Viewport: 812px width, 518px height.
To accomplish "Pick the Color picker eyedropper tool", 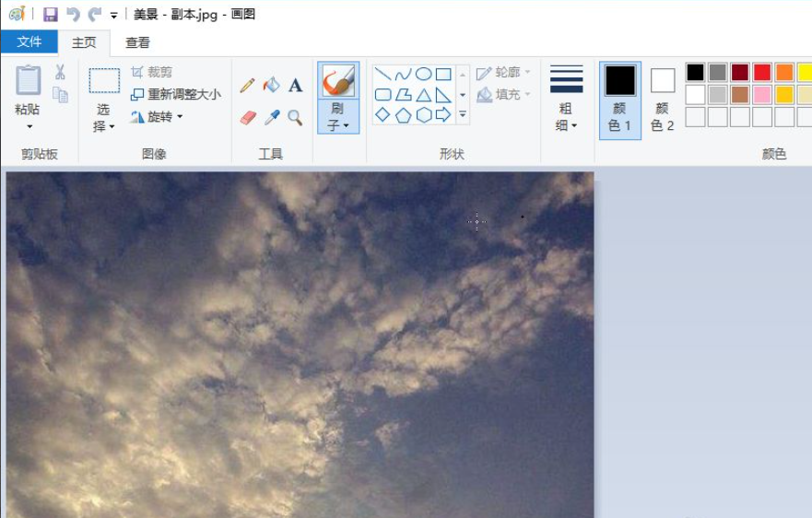I will 271,118.
